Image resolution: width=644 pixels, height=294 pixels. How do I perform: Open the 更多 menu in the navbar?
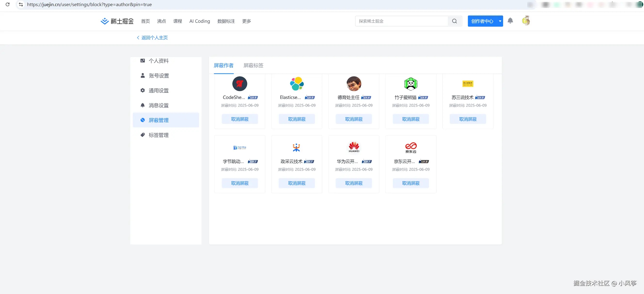pos(246,21)
